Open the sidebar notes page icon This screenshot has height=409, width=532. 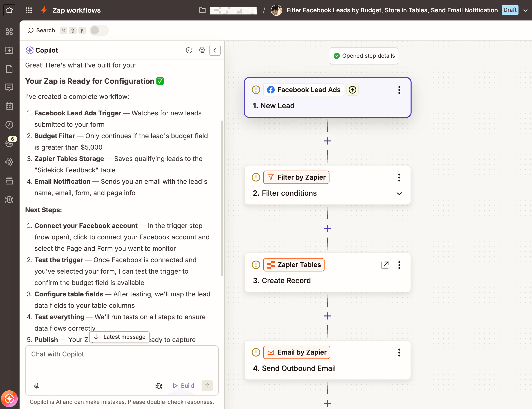click(x=9, y=69)
